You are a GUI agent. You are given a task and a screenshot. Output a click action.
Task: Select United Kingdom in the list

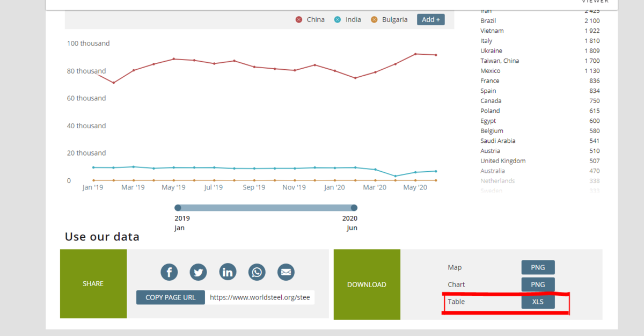click(x=503, y=161)
